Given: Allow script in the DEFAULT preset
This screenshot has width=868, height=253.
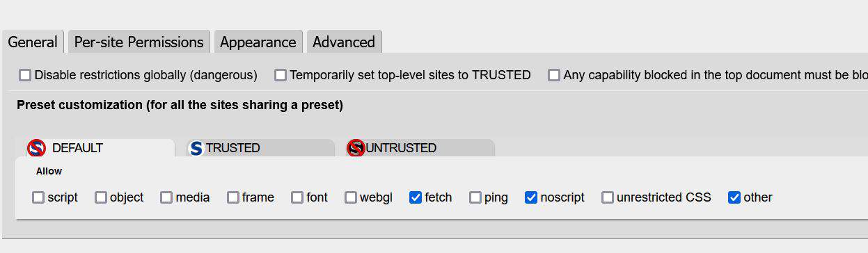Looking at the screenshot, I should pyautogui.click(x=38, y=197).
